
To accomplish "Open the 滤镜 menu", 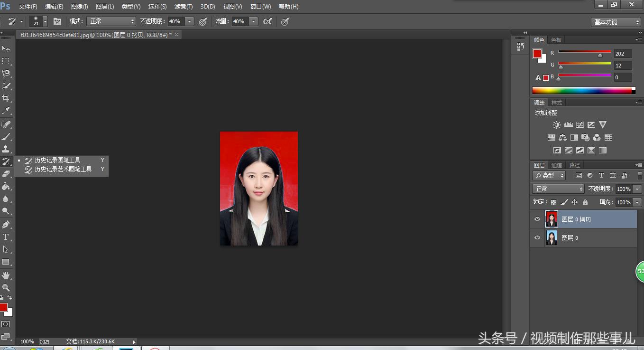I will pyautogui.click(x=184, y=7).
